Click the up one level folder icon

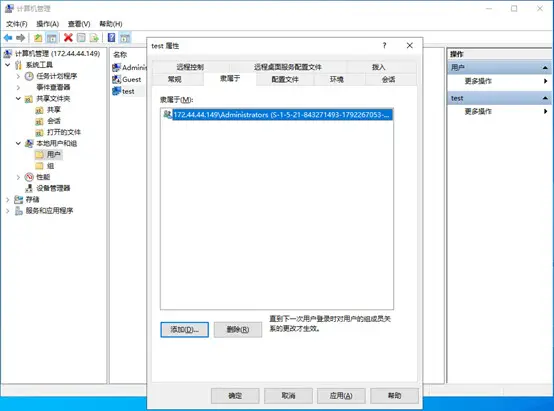coord(38,37)
